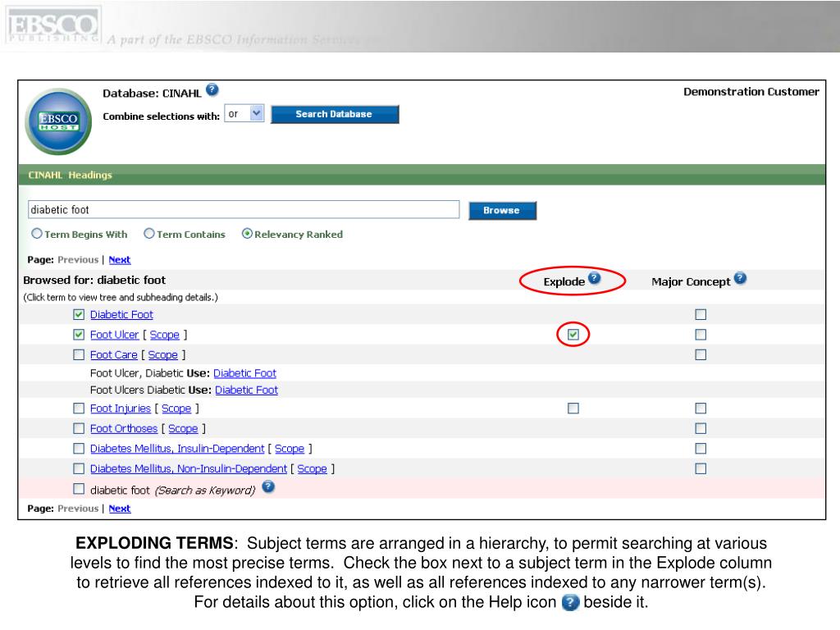
Task: Uncheck the Foot Ulcer term checkbox
Action: click(79, 335)
